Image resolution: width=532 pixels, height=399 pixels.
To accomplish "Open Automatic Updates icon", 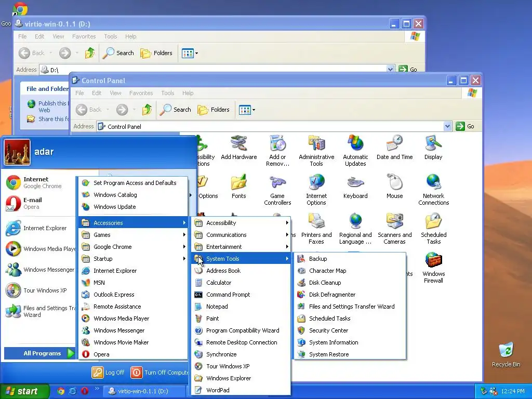I will [x=355, y=151].
